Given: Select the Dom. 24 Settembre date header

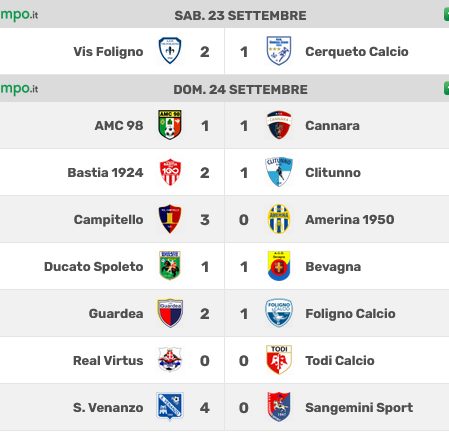Looking at the screenshot, I should (240, 89).
